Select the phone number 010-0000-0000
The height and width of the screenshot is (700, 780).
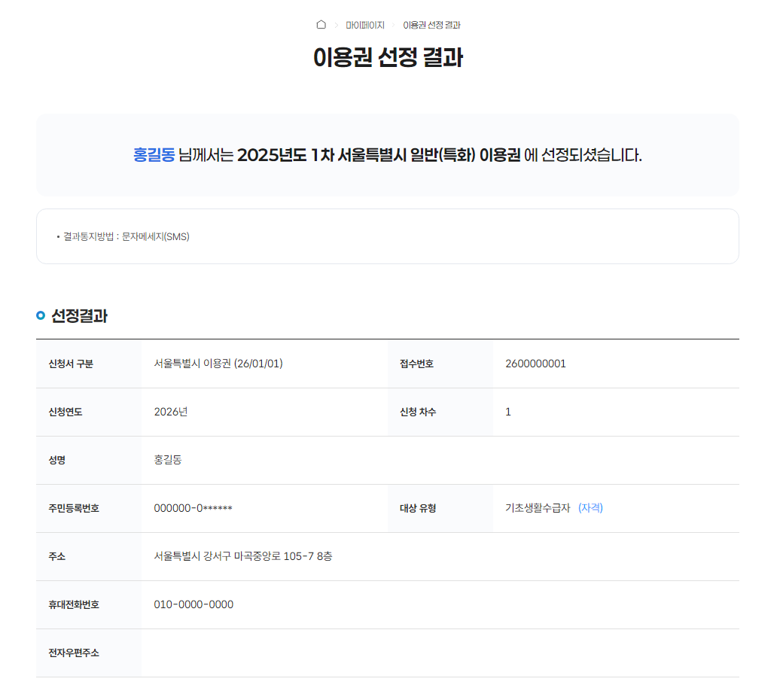[192, 604]
